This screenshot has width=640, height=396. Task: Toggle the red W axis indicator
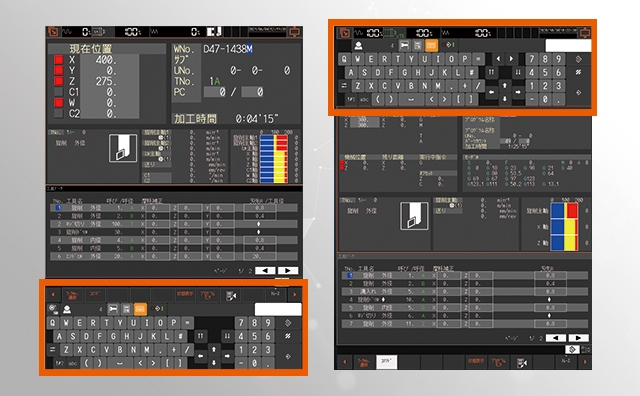pyautogui.click(x=58, y=102)
